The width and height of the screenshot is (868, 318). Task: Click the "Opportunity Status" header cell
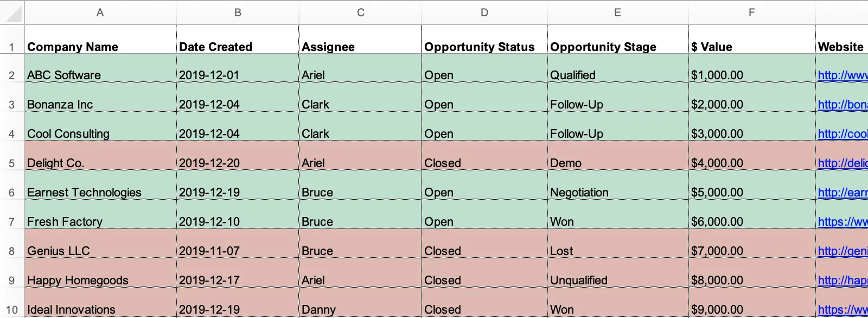click(479, 47)
